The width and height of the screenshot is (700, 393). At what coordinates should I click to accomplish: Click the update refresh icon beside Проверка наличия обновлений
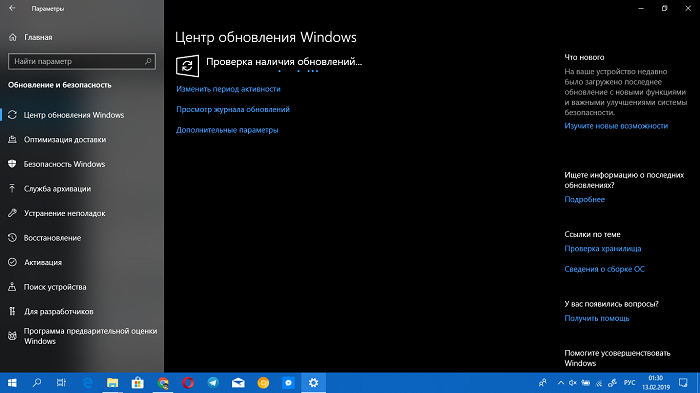tap(187, 66)
